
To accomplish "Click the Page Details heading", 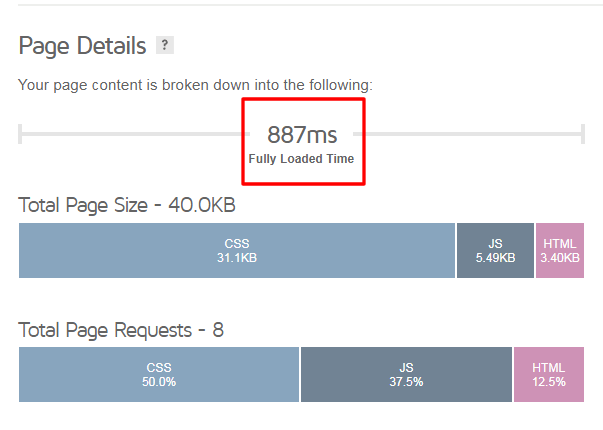I will tap(82, 46).
